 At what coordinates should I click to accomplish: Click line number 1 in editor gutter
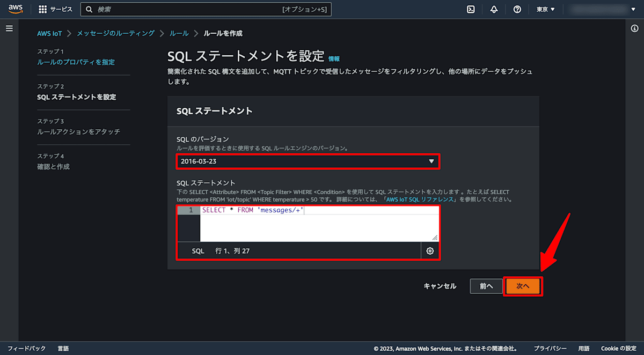point(191,210)
